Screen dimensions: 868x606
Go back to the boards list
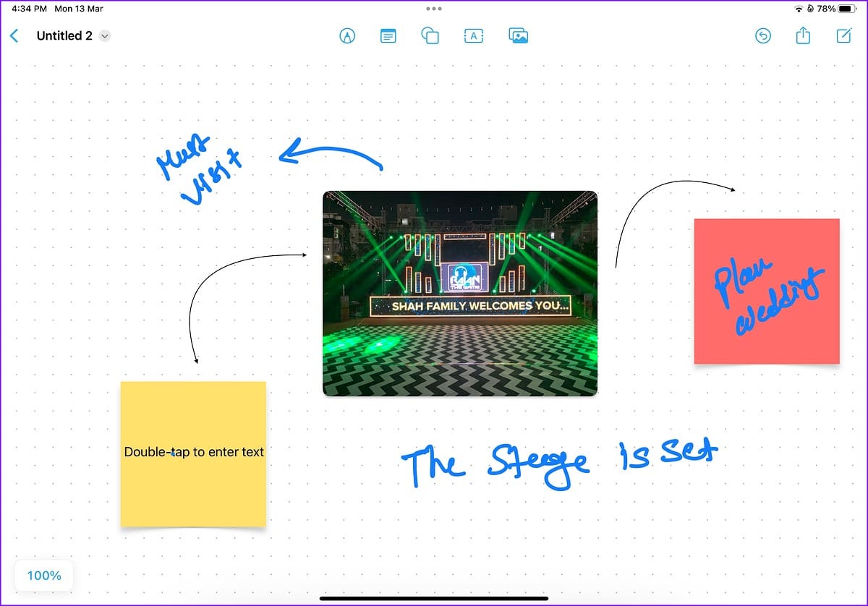point(14,35)
